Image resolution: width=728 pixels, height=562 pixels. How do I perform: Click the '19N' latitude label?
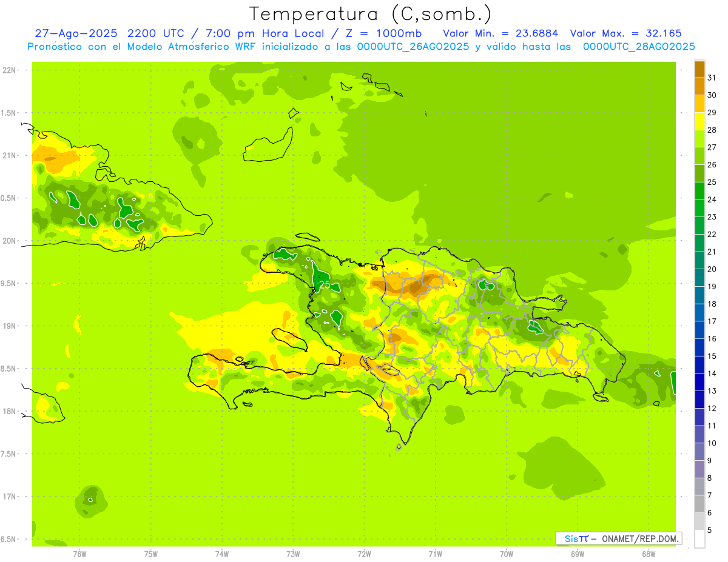tap(8, 326)
